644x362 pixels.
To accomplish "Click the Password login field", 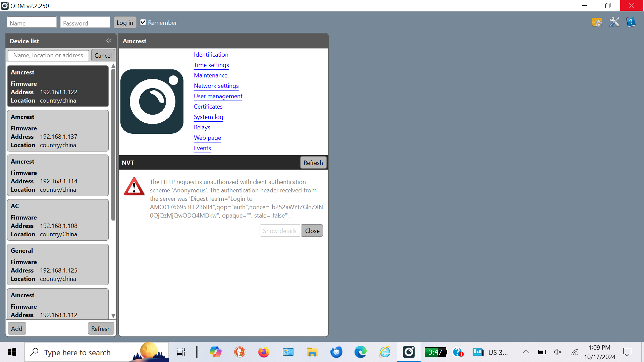I will click(x=85, y=22).
